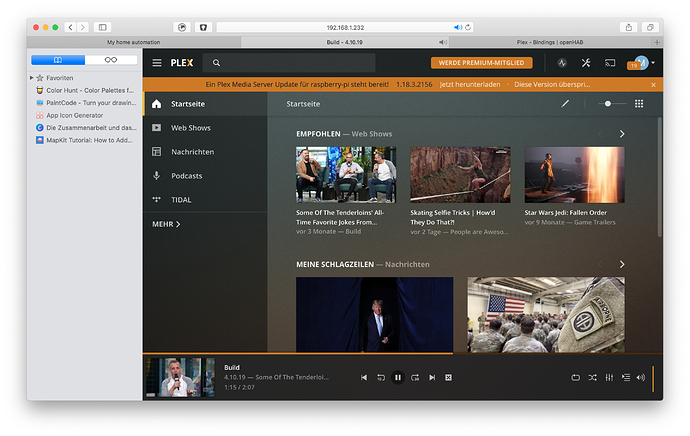This screenshot has width=690, height=436.
Task: Click the TIDAL logo icon
Action: 157,199
